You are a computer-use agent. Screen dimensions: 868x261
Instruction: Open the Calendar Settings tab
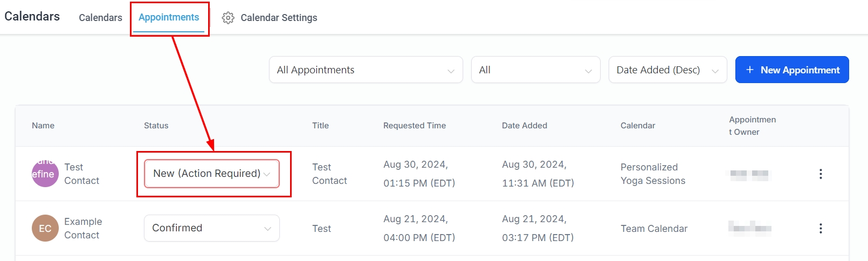pos(279,18)
